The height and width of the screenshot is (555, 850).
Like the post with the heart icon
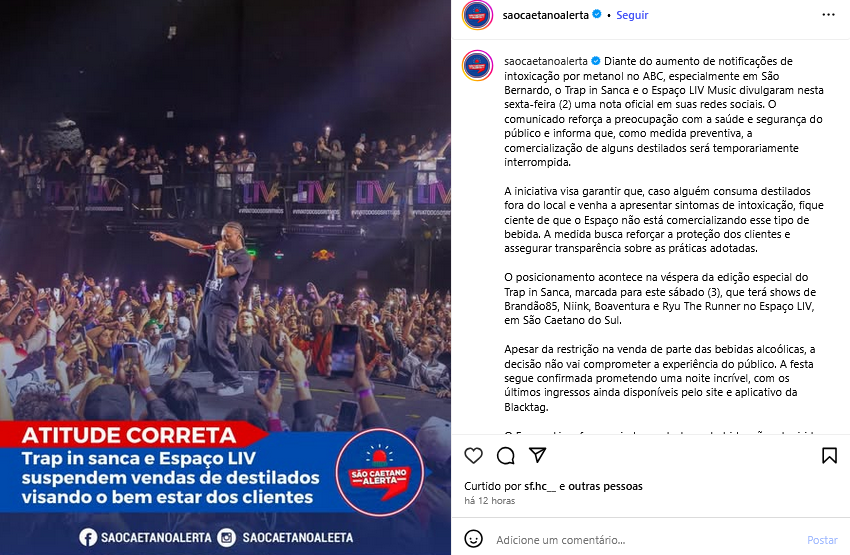coord(473,455)
